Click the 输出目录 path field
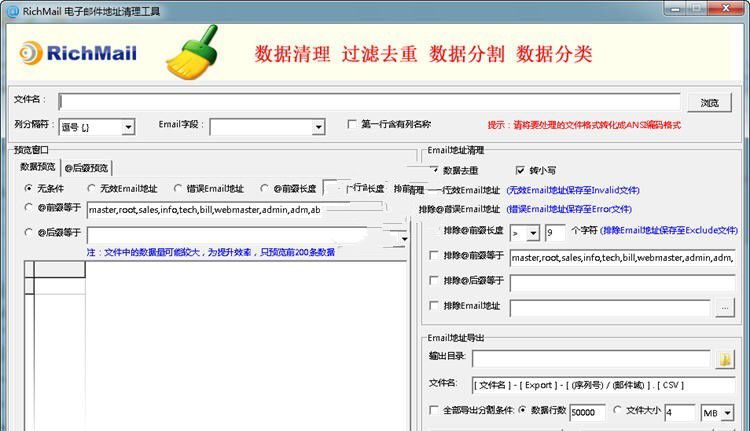Viewport: 750px width, 431px height. pos(591,359)
